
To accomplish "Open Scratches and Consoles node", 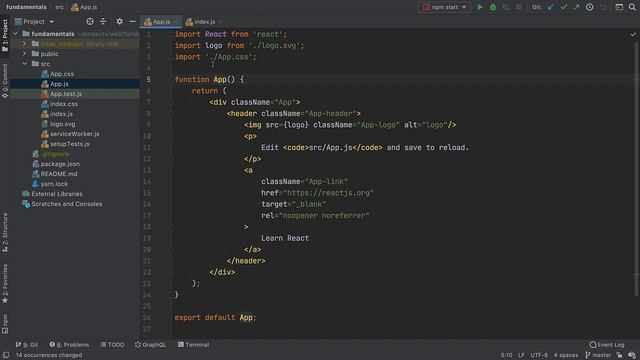I will click(67, 204).
